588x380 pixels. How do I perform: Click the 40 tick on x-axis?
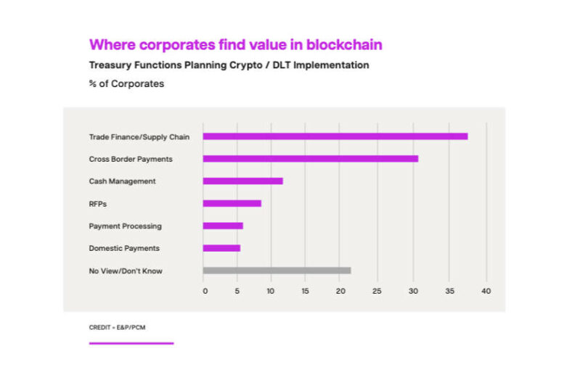[486, 291]
